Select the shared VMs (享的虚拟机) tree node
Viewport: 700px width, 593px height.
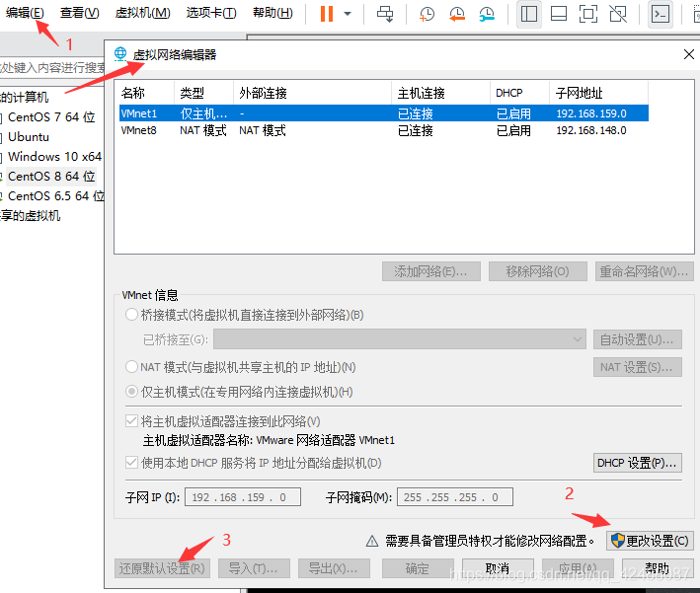(x=30, y=215)
